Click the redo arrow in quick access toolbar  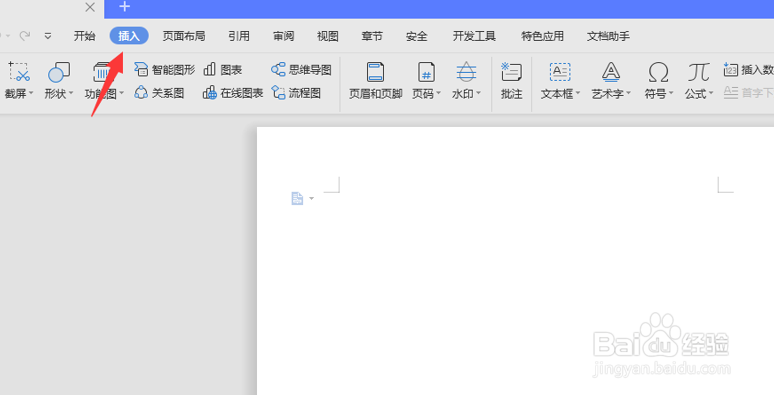pyautogui.click(x=25, y=36)
